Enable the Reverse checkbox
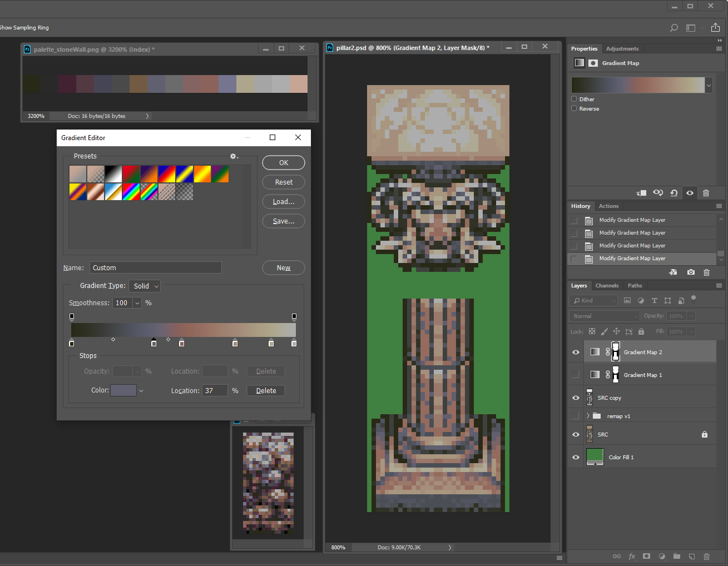 point(574,108)
